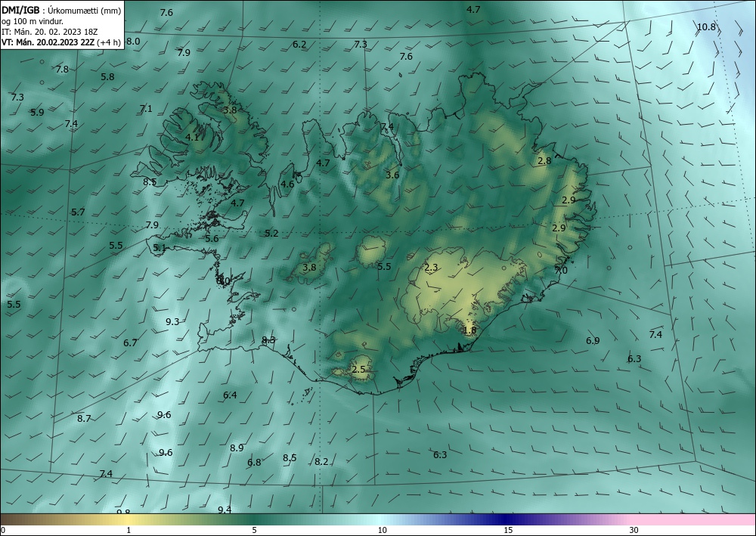756x536 pixels.
Task: Click the 0 tick on the color scale
Action: click(3, 530)
